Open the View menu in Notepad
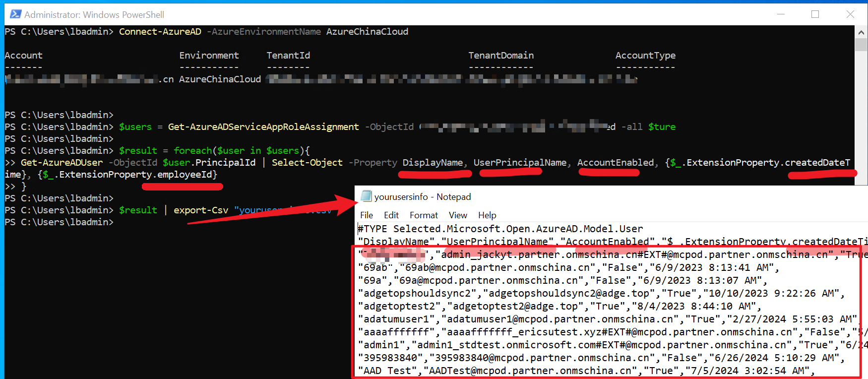The width and height of the screenshot is (868, 379). click(458, 215)
